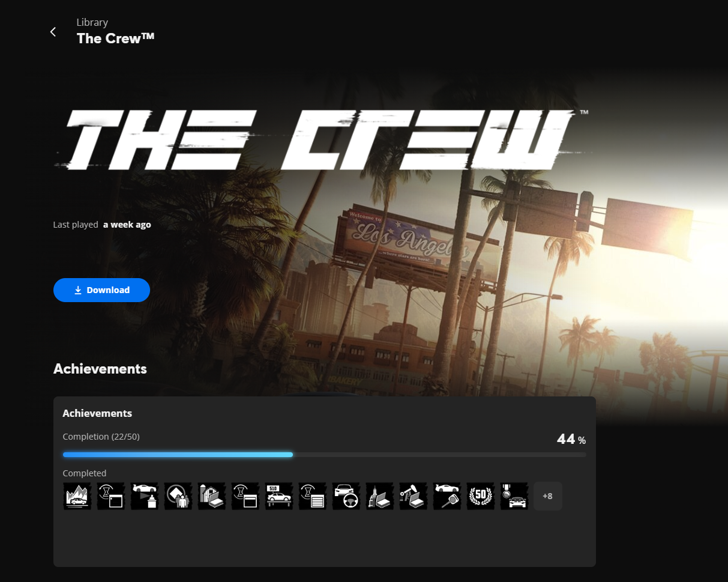
Task: Select the hourglass achievement beside the mountain icon
Action: click(x=111, y=496)
